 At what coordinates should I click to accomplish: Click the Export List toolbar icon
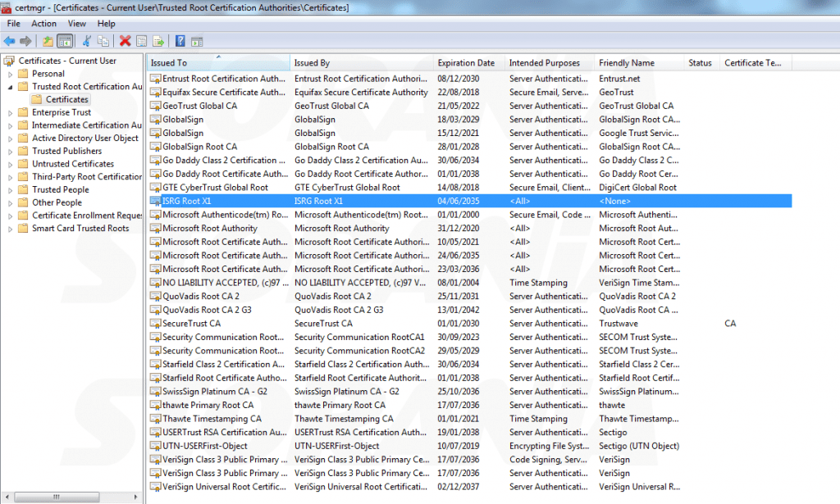tap(158, 41)
